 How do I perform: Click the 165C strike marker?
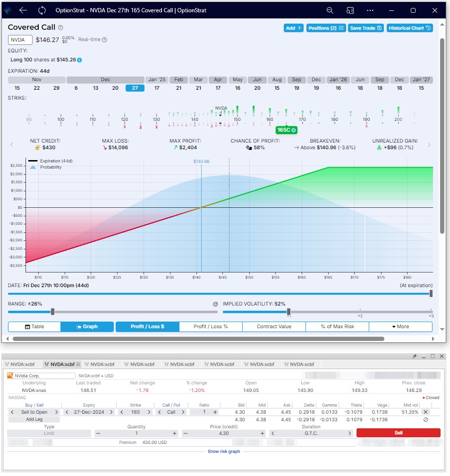point(286,130)
